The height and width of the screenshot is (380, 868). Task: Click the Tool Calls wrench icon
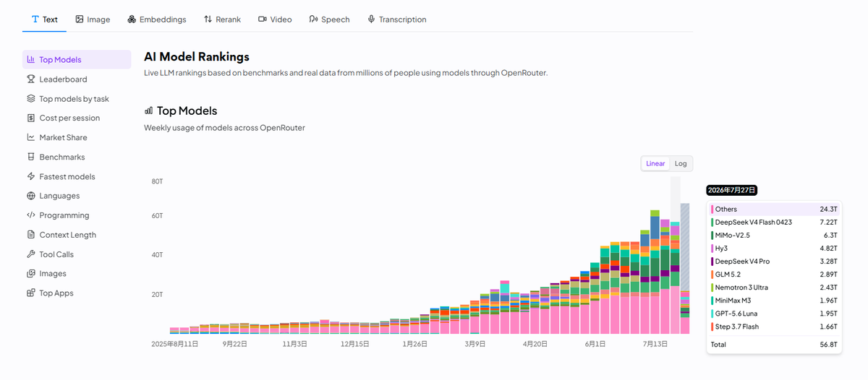31,254
